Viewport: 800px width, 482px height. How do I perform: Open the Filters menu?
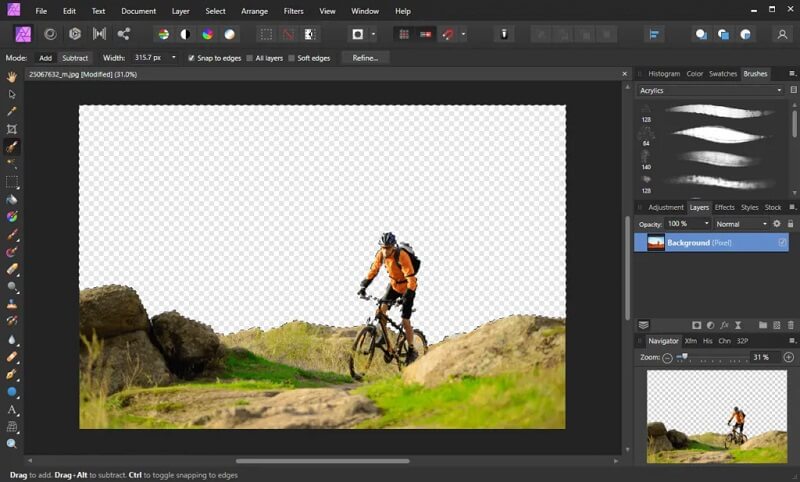click(x=293, y=11)
